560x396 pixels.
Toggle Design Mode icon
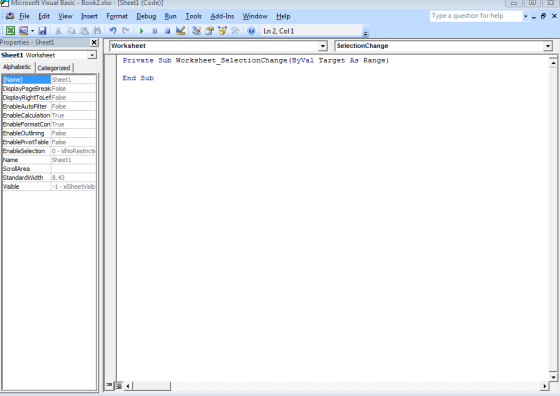tap(180, 31)
